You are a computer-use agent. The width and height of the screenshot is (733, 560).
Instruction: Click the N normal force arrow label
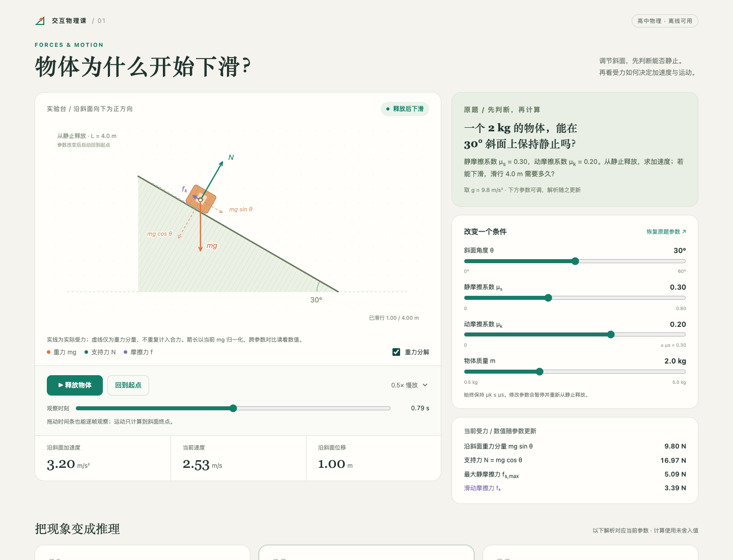pos(231,157)
